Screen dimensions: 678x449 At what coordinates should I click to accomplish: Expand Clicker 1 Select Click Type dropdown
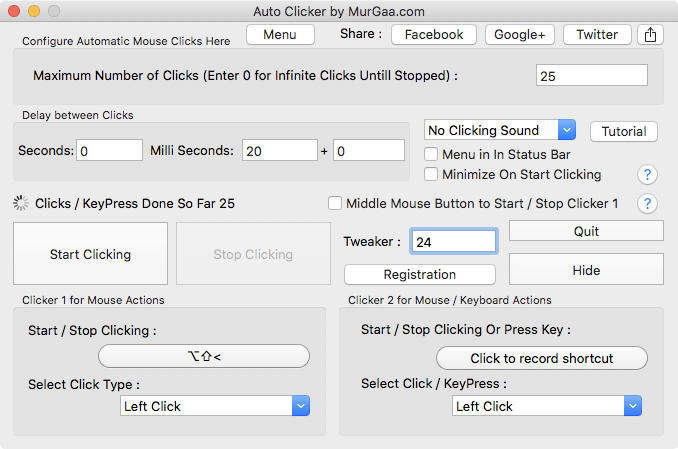pyautogui.click(x=215, y=406)
